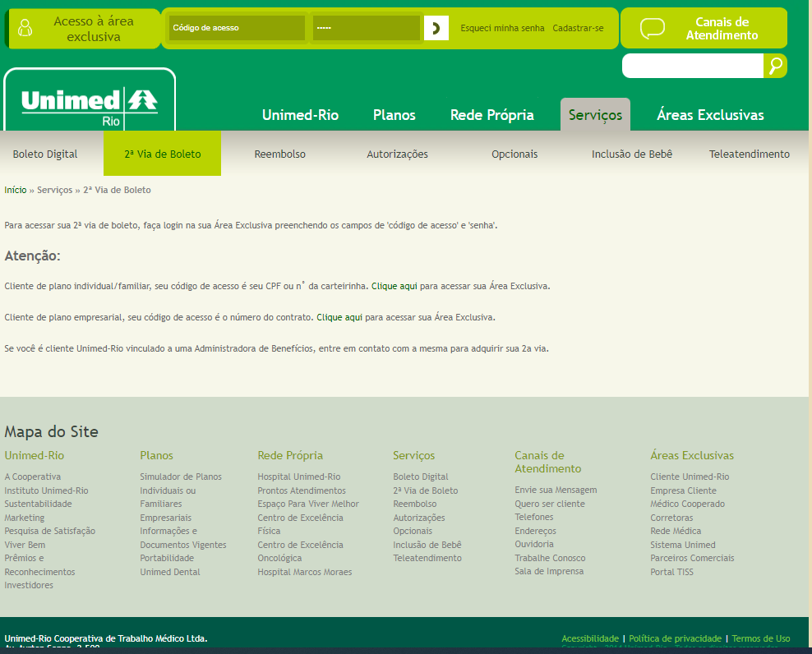Open Empresariais plans link
The height and width of the screenshot is (654, 812).
point(166,518)
